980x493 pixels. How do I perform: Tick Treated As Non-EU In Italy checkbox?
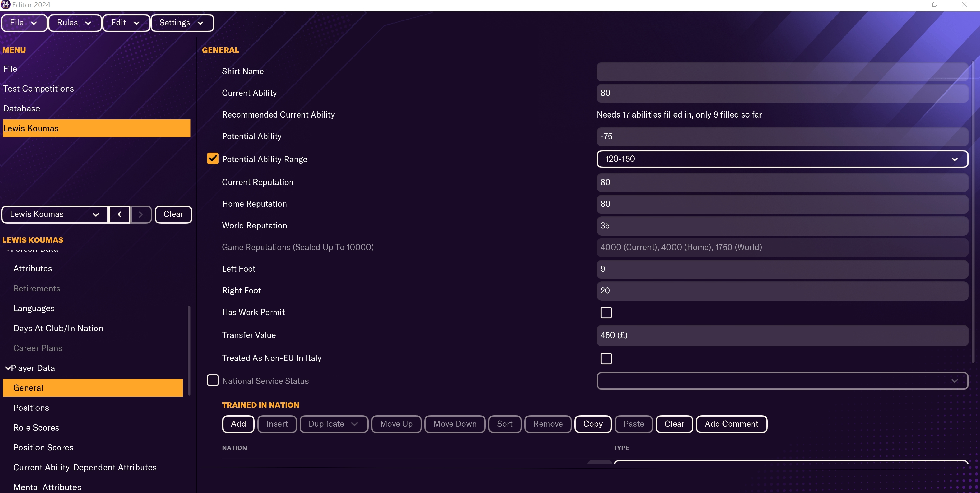pos(606,358)
